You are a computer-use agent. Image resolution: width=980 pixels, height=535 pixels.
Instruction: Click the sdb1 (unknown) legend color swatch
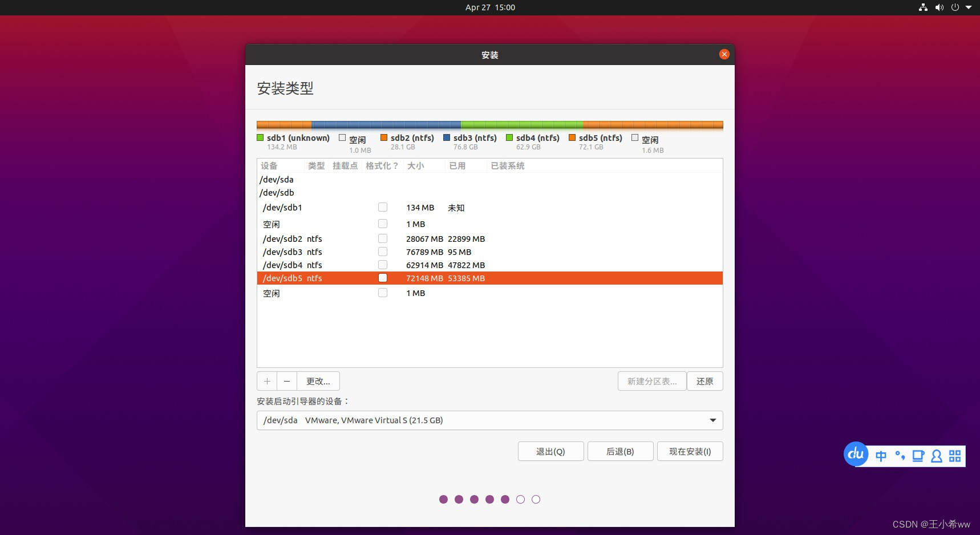click(x=260, y=137)
